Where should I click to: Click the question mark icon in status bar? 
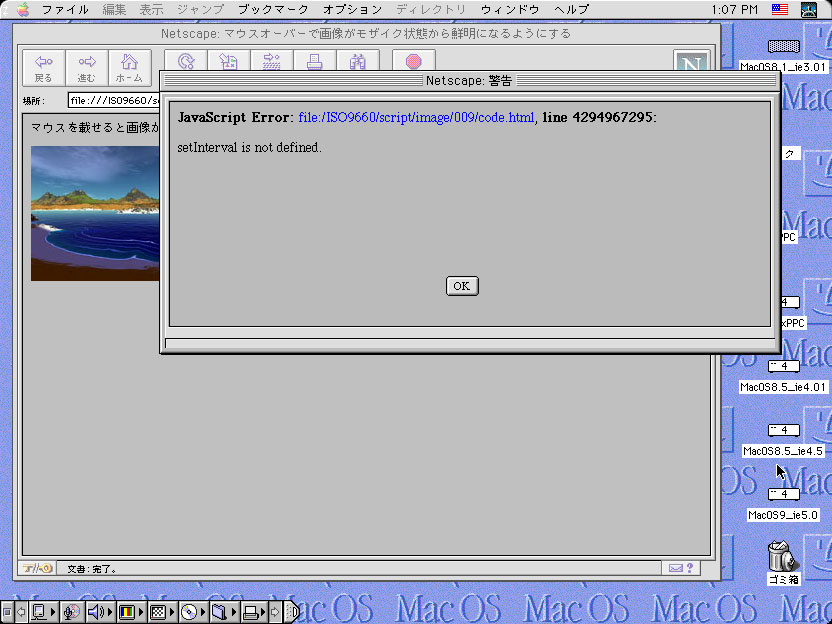[690, 568]
